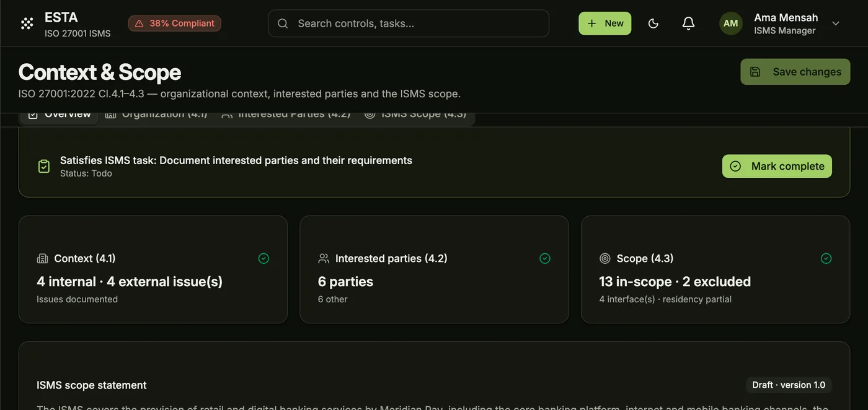
Task: Click the green check on Scope (4.3) card
Action: (826, 258)
